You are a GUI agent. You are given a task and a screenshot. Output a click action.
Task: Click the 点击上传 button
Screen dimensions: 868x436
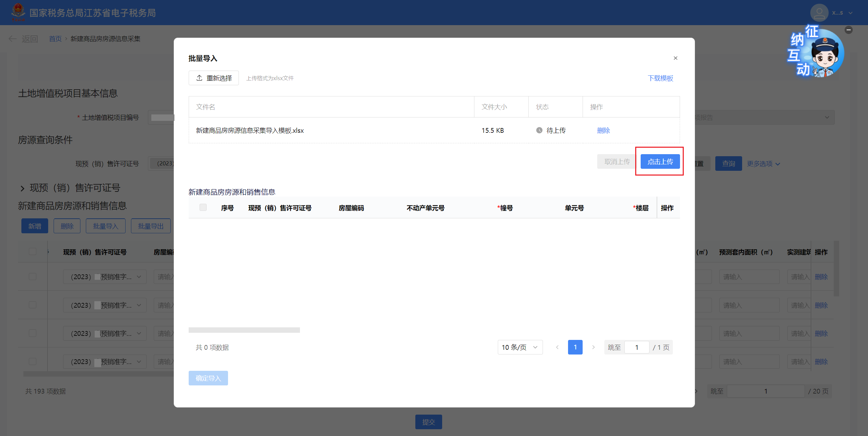(660, 162)
